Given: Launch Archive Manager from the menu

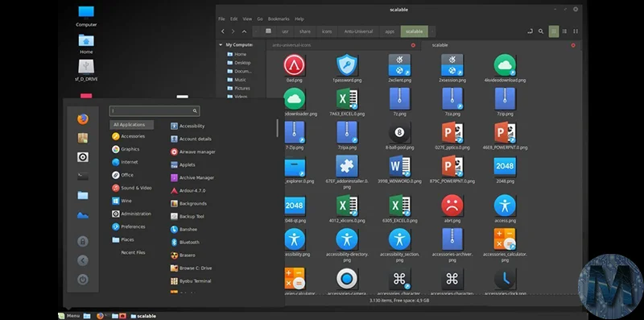Looking at the screenshot, I should click(192, 177).
